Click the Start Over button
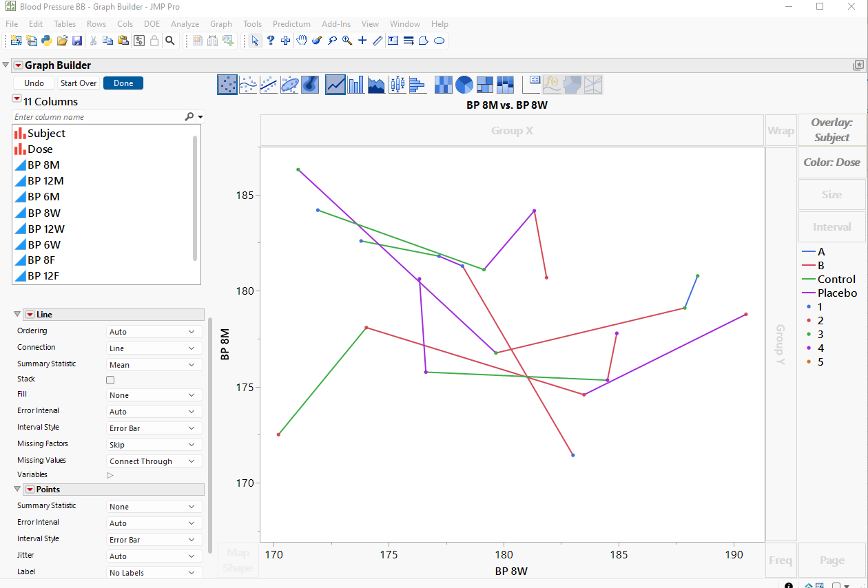 click(79, 83)
